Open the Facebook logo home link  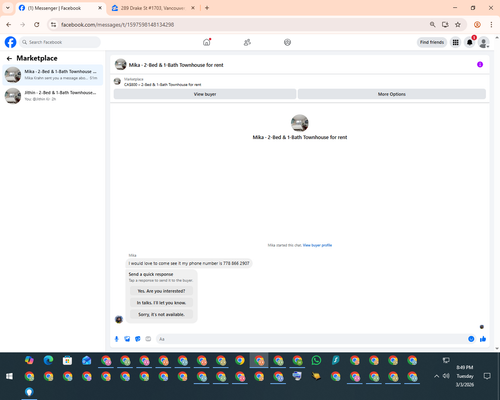tap(10, 42)
